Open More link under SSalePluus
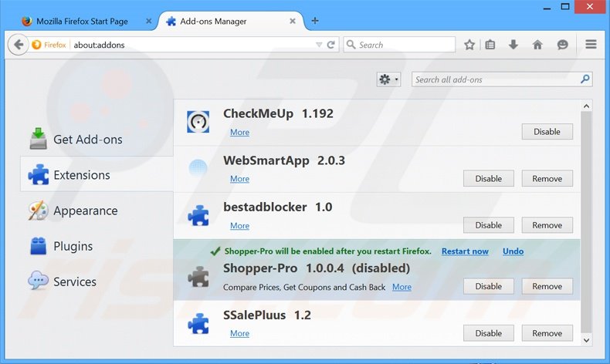Viewport: 610px width, 364px height. (239, 333)
